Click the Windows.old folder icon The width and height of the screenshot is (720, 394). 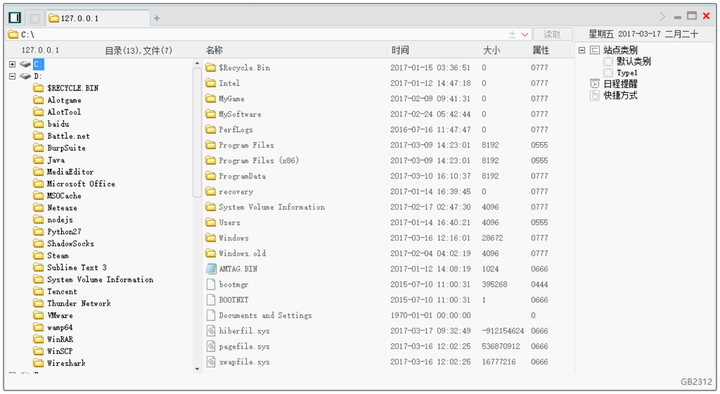(211, 253)
